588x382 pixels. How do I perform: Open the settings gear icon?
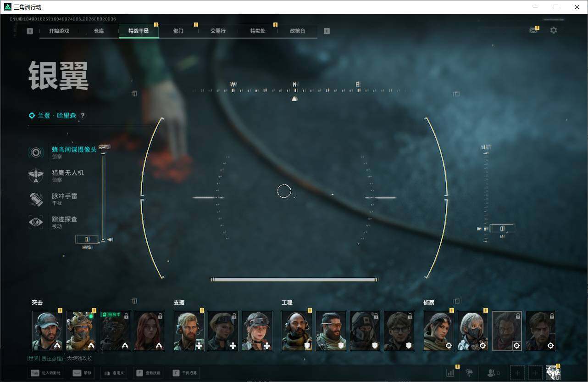554,30
